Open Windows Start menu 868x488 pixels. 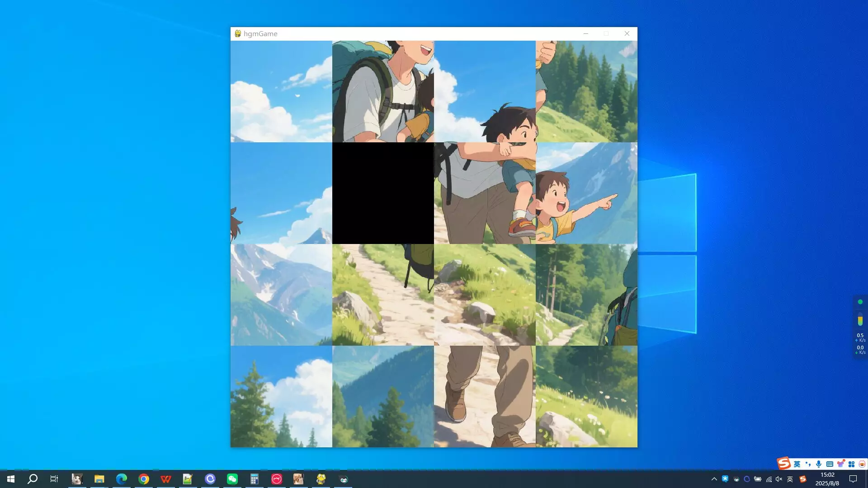tap(11, 479)
